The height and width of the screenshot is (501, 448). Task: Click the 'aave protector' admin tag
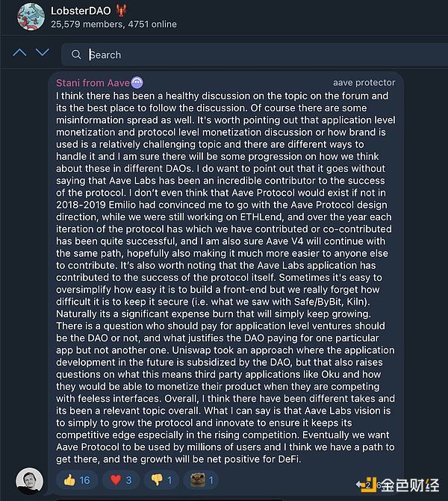click(x=364, y=83)
